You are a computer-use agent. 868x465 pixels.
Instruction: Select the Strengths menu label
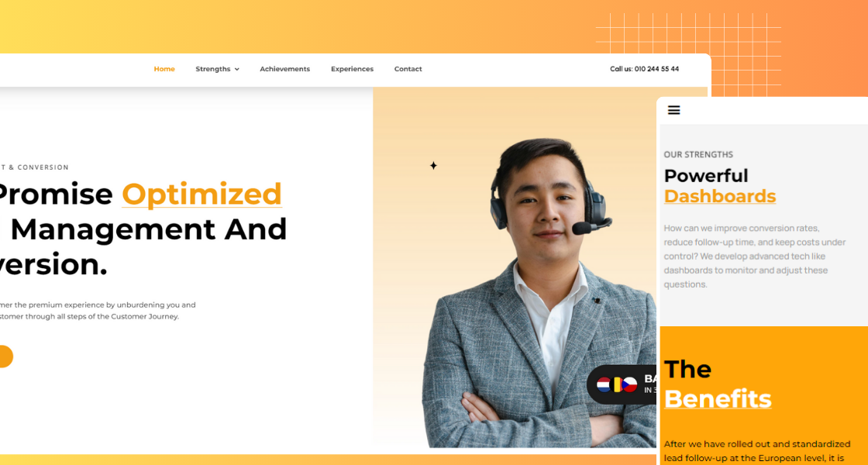tap(212, 69)
